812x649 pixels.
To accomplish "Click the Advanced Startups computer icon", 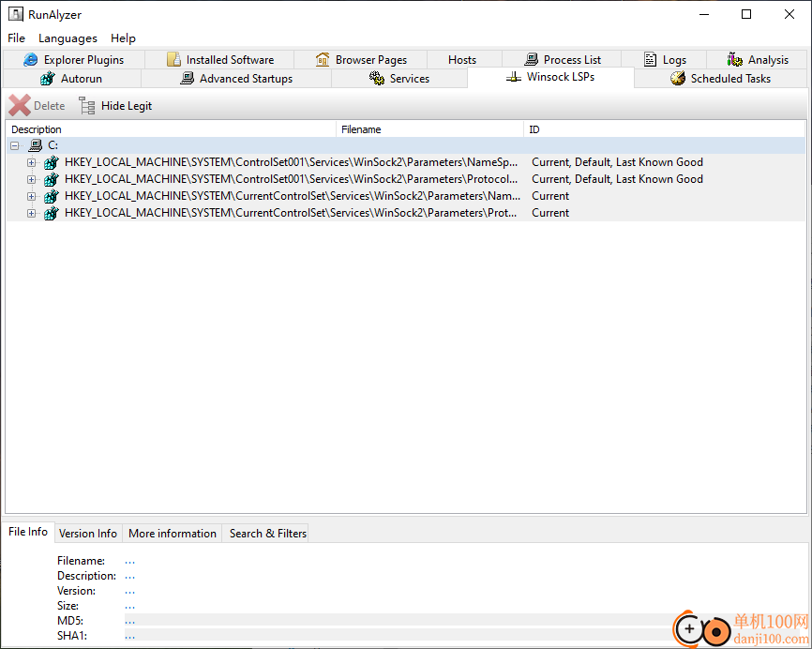I will coord(187,79).
